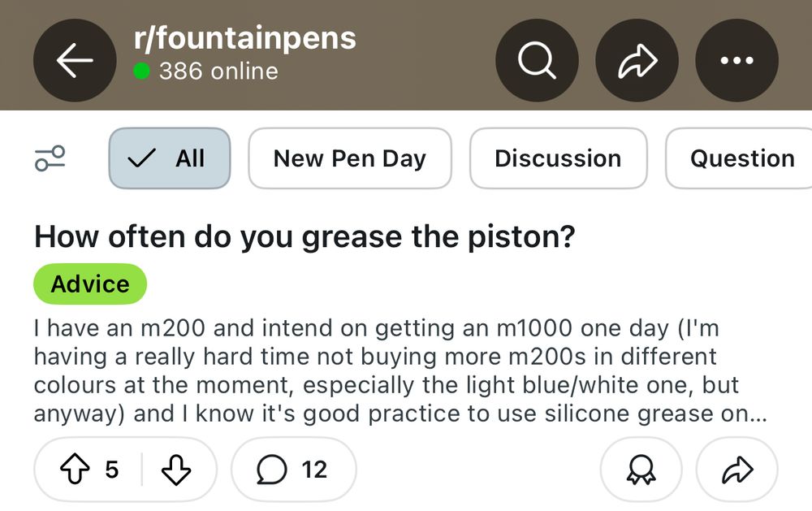This screenshot has width=812, height=511.
Task: Toggle the All flair filter off
Action: pyautogui.click(x=169, y=158)
